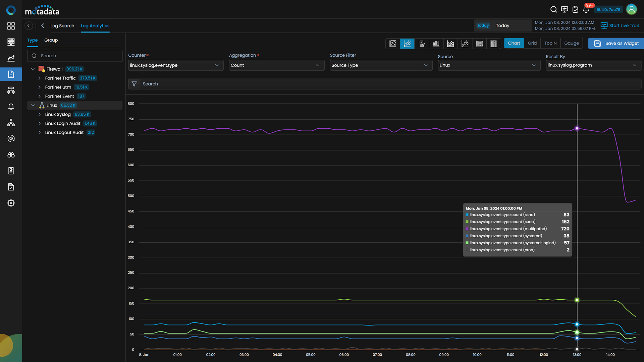Click the BUILD: 7ac79 badge

coord(608,10)
